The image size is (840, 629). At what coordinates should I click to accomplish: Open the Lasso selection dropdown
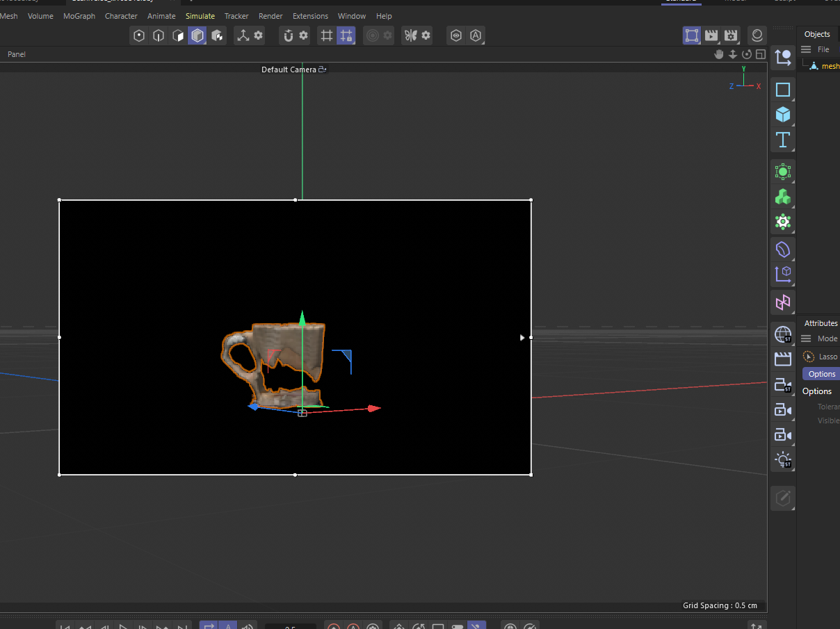click(827, 356)
